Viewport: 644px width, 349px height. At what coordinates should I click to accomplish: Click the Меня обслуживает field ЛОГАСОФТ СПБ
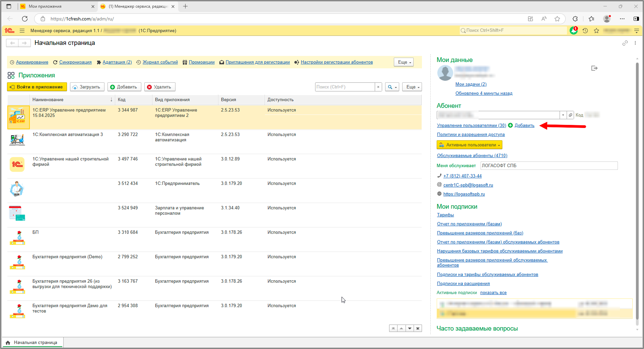point(549,166)
